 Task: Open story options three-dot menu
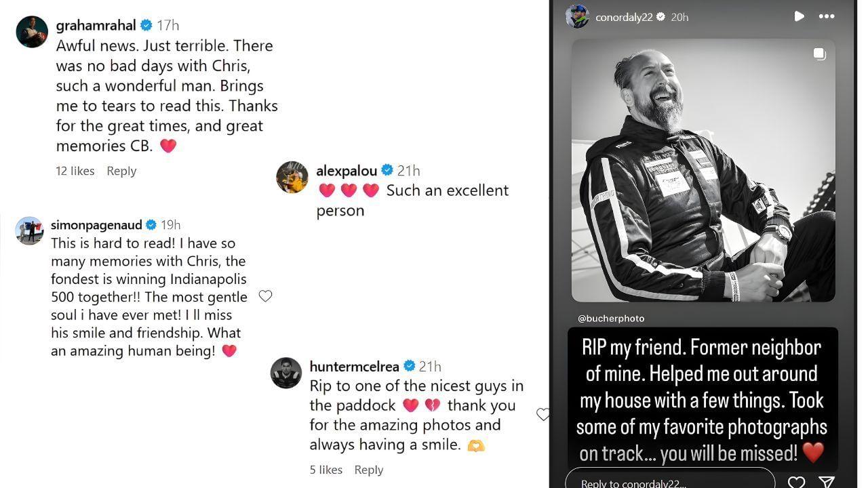click(x=826, y=16)
